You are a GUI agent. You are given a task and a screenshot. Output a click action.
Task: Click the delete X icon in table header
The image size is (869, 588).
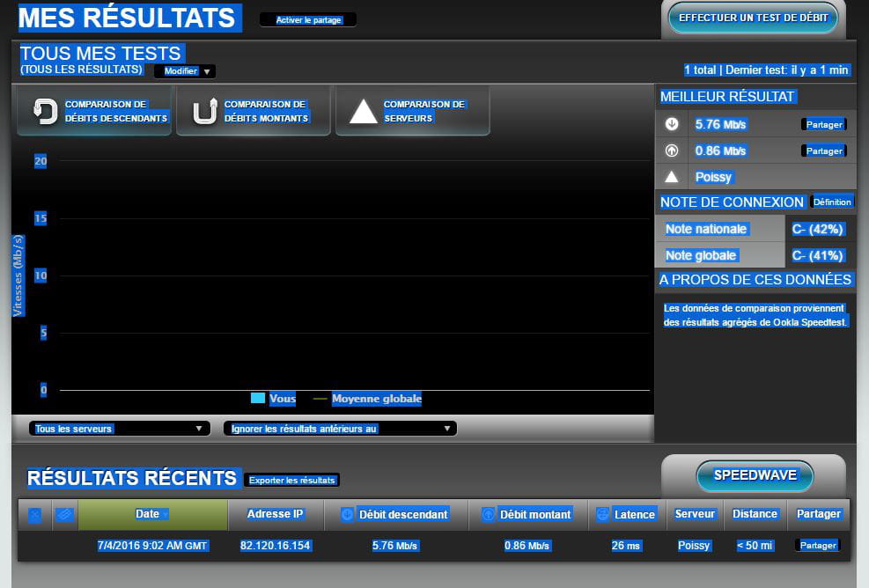click(x=35, y=515)
